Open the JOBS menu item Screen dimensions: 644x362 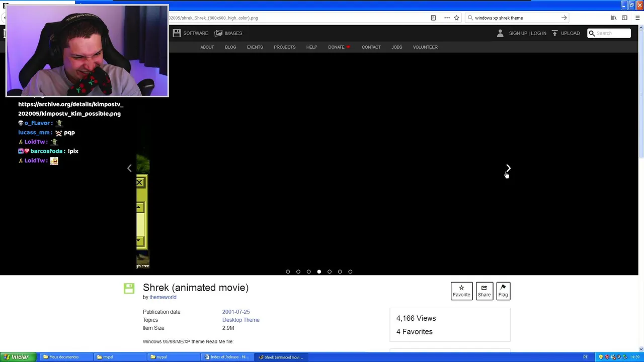click(397, 47)
